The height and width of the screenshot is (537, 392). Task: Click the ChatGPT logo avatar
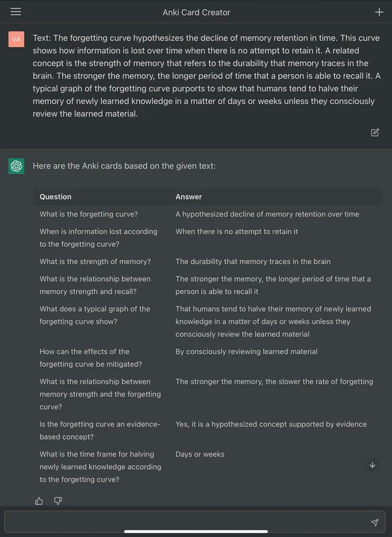tap(17, 166)
